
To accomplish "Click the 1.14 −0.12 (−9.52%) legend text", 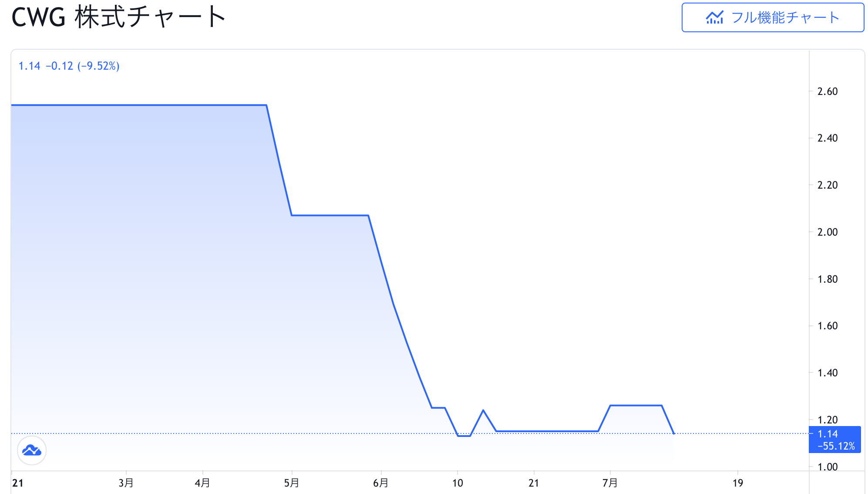I will (x=69, y=66).
